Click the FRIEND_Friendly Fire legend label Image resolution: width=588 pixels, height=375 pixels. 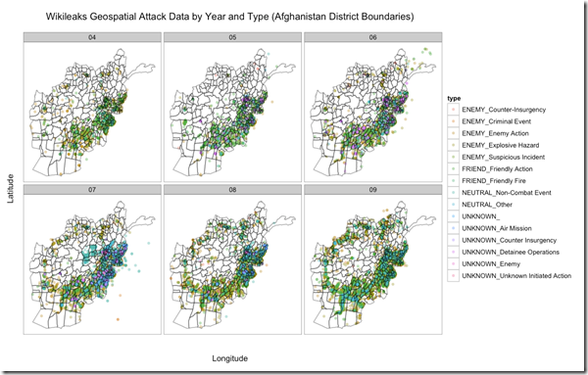494,181
